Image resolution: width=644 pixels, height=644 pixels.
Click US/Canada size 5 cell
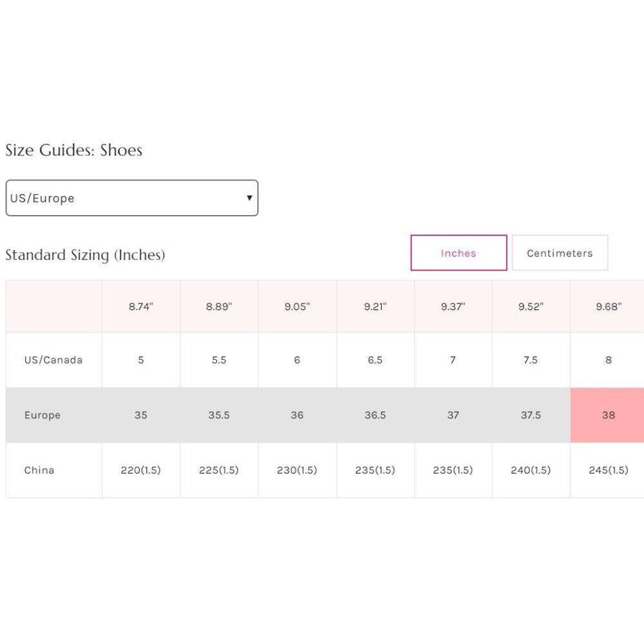point(141,360)
